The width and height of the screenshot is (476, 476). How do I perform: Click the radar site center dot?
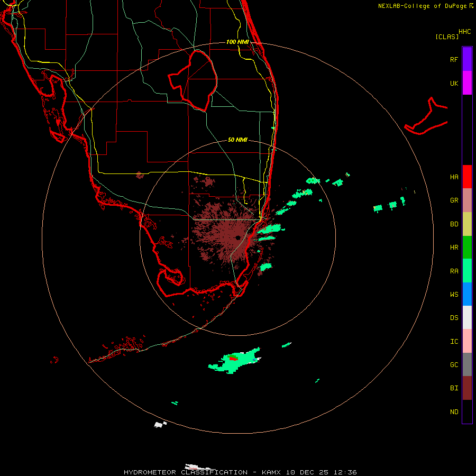pyautogui.click(x=238, y=237)
